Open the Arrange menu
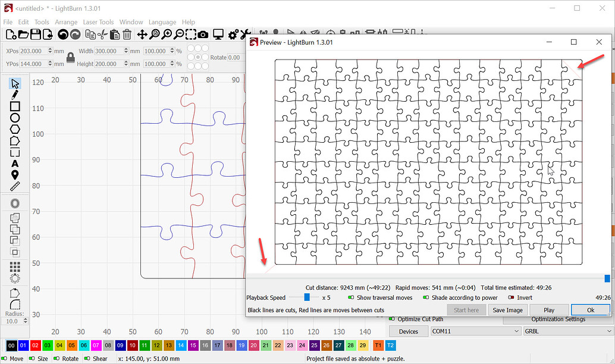This screenshot has width=615, height=364. 66,21
